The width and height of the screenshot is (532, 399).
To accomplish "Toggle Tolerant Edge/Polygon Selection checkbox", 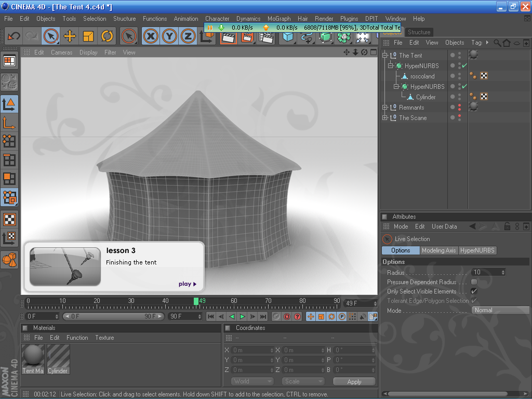I will (474, 301).
